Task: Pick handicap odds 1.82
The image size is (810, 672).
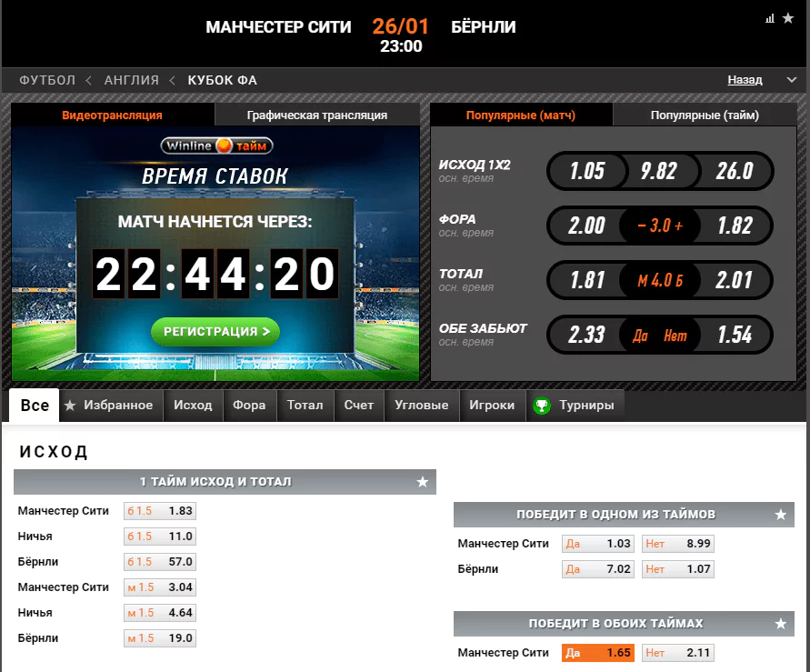Action: pos(735,226)
